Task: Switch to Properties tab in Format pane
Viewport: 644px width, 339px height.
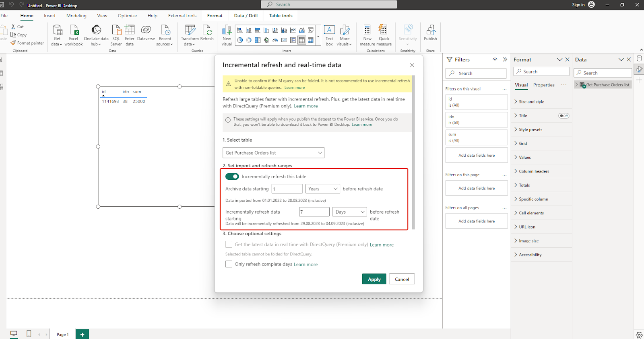Action: (x=544, y=85)
